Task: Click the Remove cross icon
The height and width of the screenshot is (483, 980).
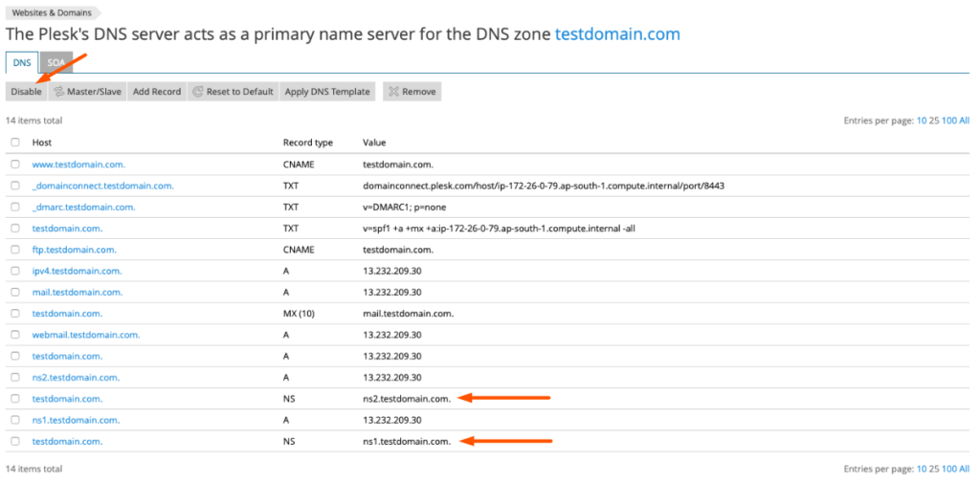Action: pyautogui.click(x=393, y=91)
